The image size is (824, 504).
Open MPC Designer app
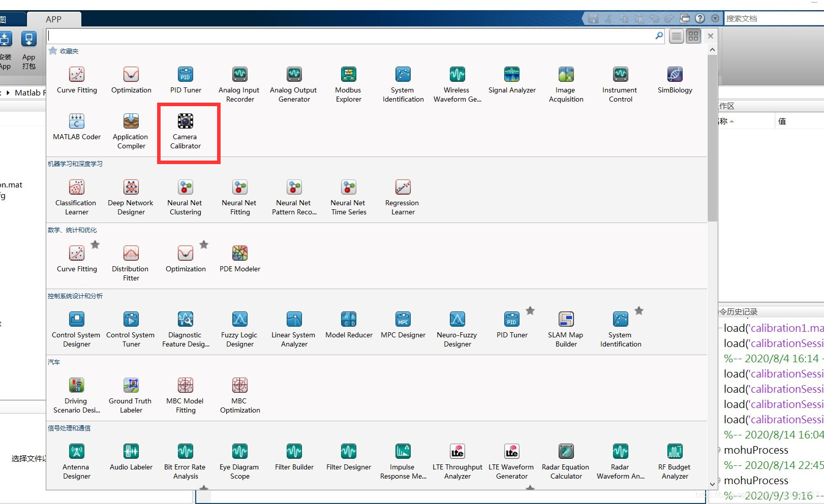coord(403,325)
